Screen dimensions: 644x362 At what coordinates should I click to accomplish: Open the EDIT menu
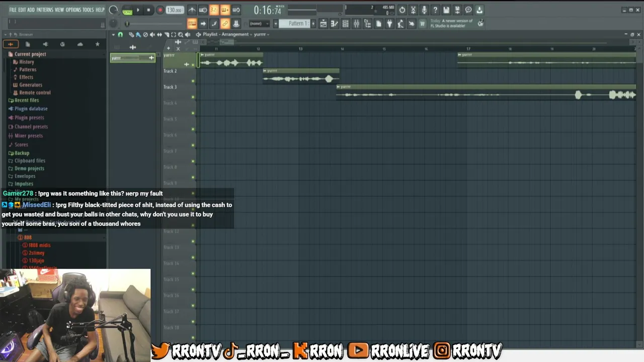coord(22,10)
